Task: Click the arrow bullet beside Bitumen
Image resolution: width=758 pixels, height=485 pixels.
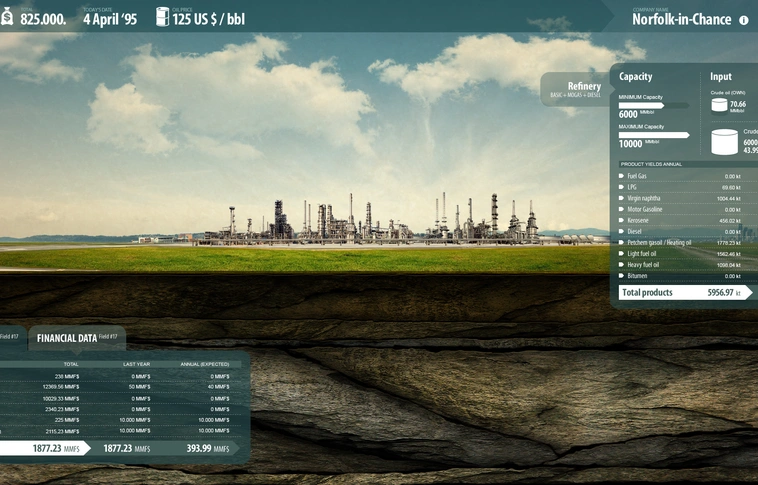Action: [622, 276]
